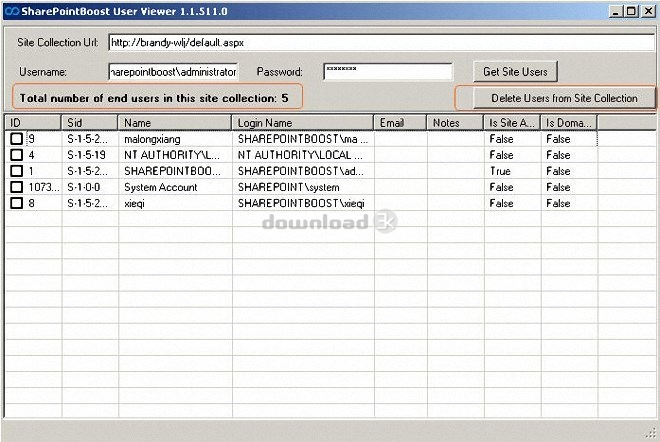Click login name SHAREPOINTBOOST\ad...
Image resolution: width=660 pixels, height=442 pixels.
tap(301, 171)
